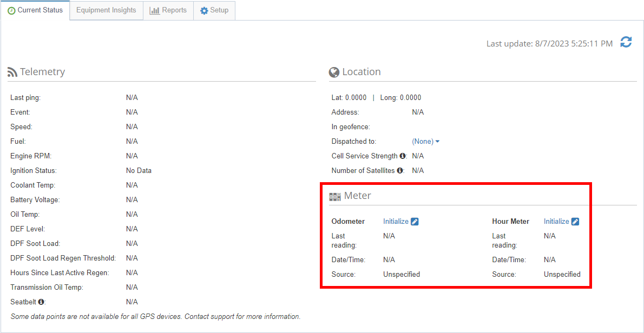Click the Last update timestamp text
This screenshot has height=333, width=644.
click(549, 43)
